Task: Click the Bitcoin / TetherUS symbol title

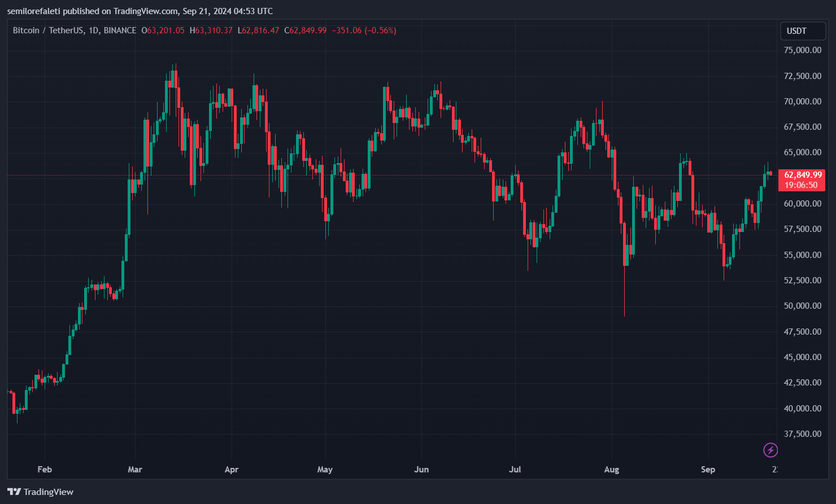Action: (x=48, y=30)
